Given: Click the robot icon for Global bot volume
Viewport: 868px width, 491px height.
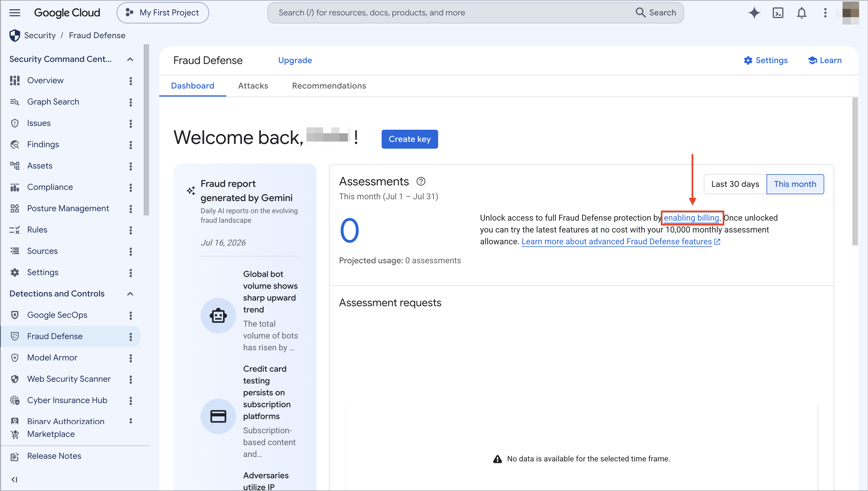Looking at the screenshot, I should pyautogui.click(x=218, y=316).
